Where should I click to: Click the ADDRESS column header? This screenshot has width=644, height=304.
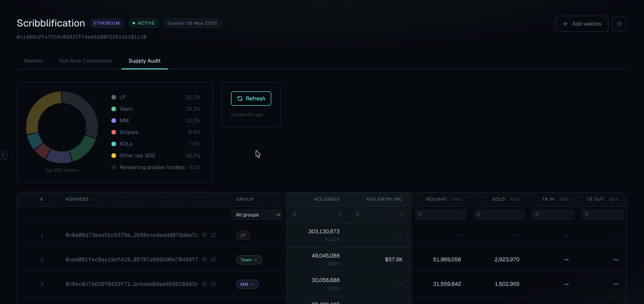(77, 199)
